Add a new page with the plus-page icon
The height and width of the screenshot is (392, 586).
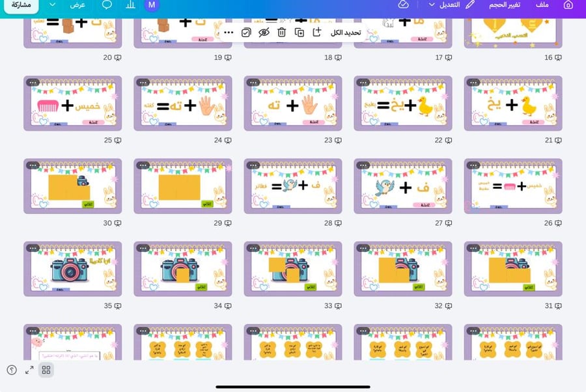point(317,33)
